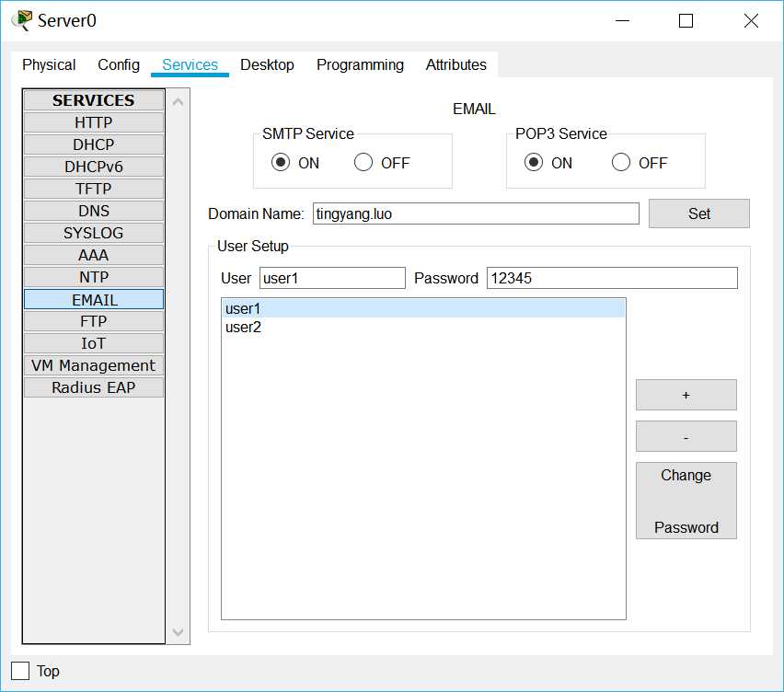Turn SMTP Service ON
The width and height of the screenshot is (784, 692).
coord(281,163)
